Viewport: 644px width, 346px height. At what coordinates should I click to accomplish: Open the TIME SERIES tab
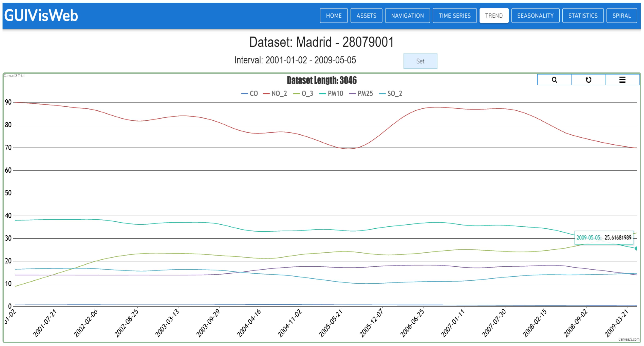click(x=454, y=15)
